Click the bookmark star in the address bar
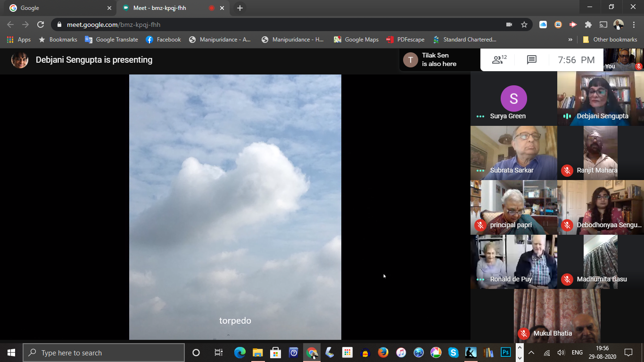The image size is (644, 362). coord(524,25)
